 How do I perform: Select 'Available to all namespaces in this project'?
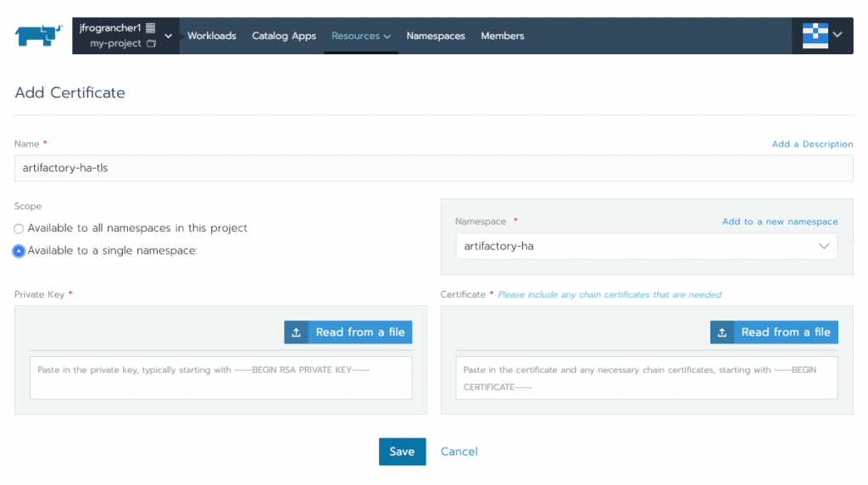[19, 228]
